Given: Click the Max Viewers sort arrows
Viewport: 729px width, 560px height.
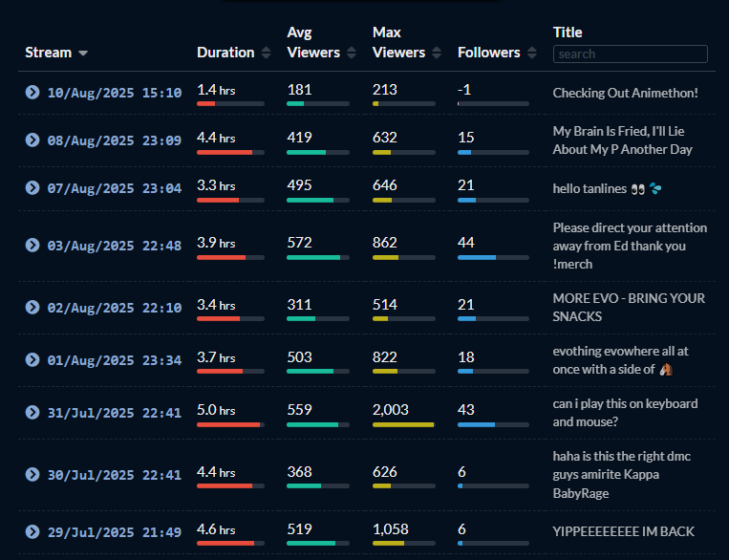Looking at the screenshot, I should (437, 53).
